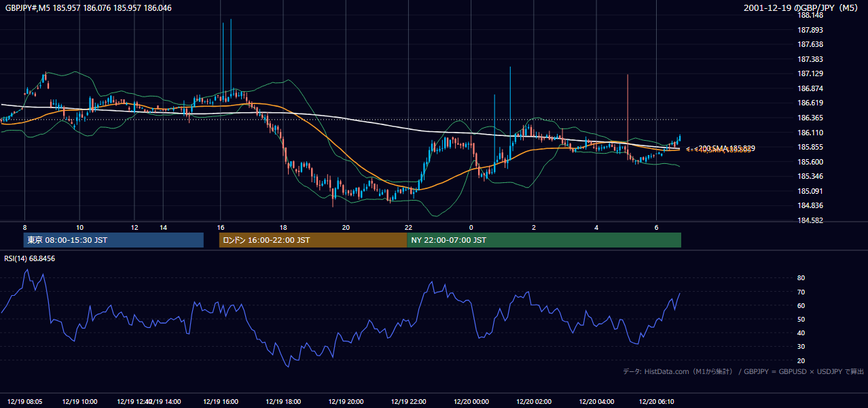The width and height of the screenshot is (868, 408).
Task: Click the 186.619 price axis label
Action: (810, 103)
